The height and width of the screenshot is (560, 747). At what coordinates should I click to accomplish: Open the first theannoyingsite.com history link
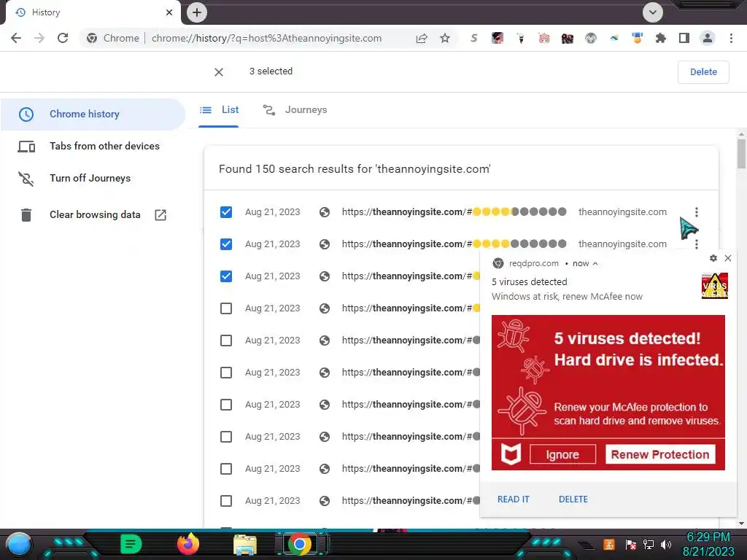coord(454,212)
